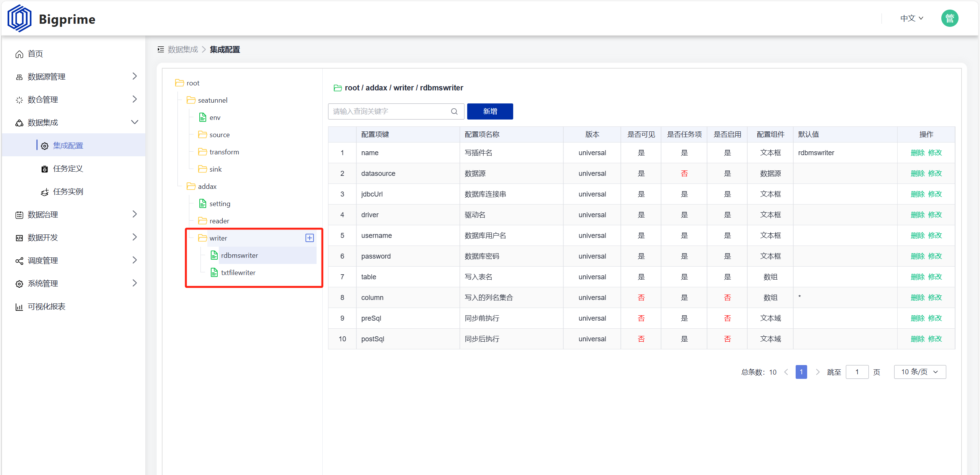Select the reader folder in tree
The image size is (980, 475).
coord(219,221)
